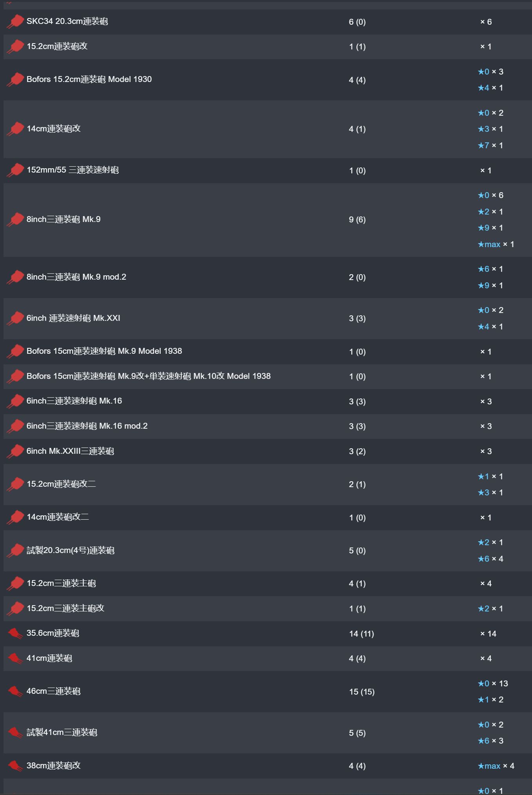Viewport: 532px width, 795px height.
Task: Click the gun icon beside SKC34 20.3cm連装砲
Action: coord(15,21)
